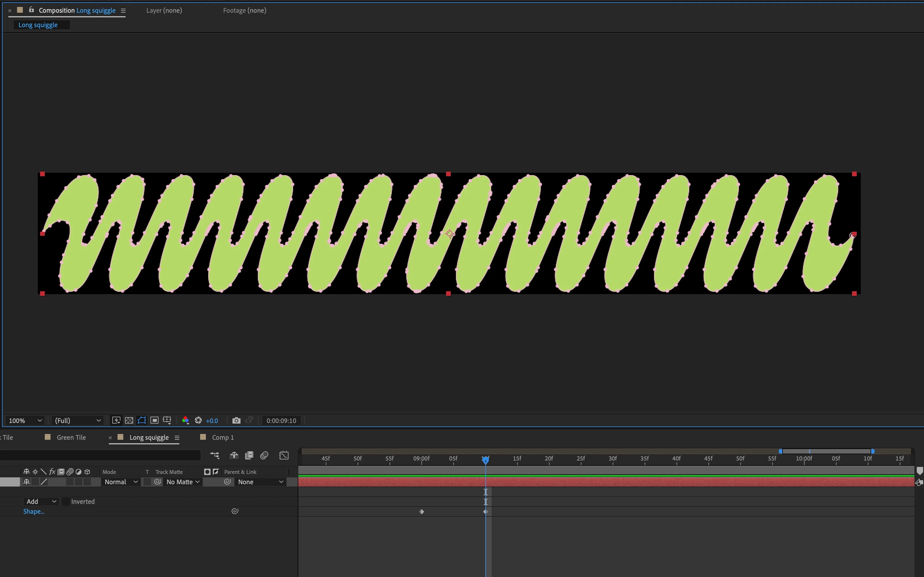Toggle the preserve underlying transparency box
This screenshot has height=577, width=924.
click(x=147, y=482)
